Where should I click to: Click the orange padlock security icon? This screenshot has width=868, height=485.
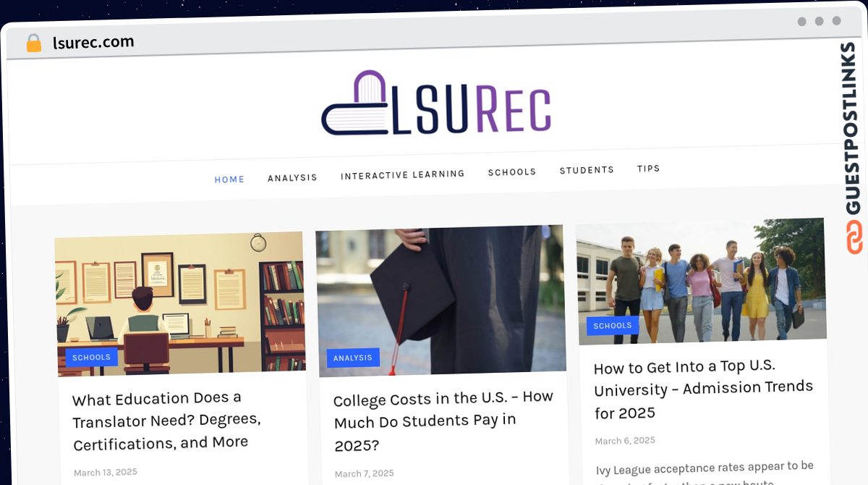33,43
